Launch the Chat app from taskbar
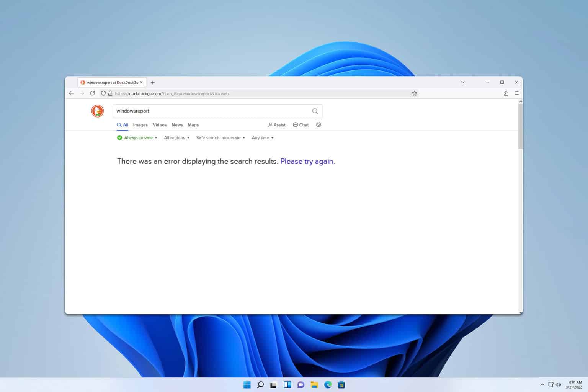 coord(301,385)
